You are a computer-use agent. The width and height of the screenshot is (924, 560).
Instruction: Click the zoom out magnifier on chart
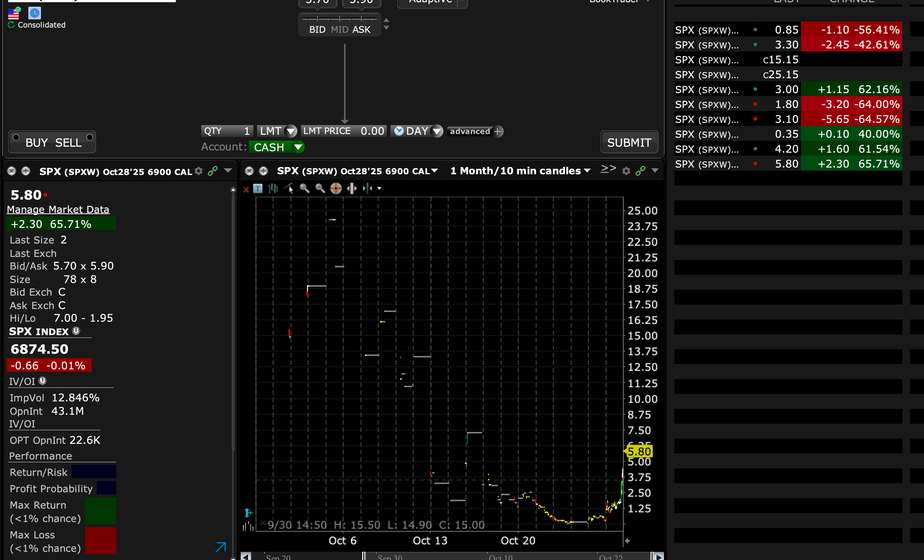[320, 188]
